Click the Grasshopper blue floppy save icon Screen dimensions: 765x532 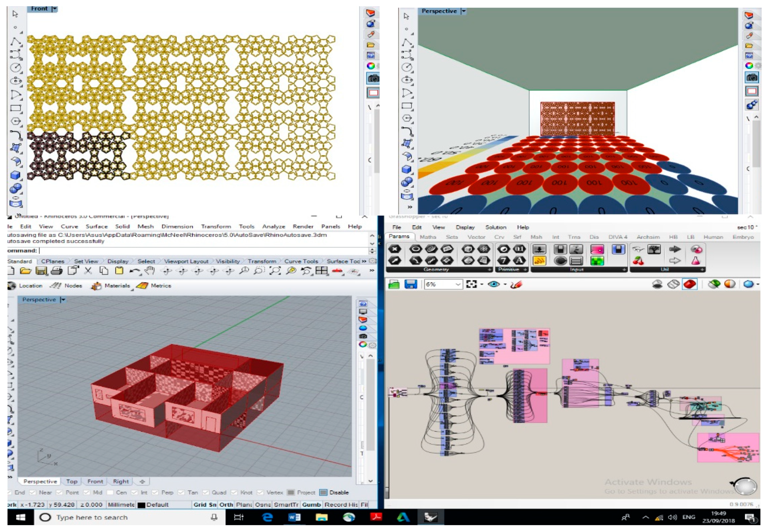(410, 284)
